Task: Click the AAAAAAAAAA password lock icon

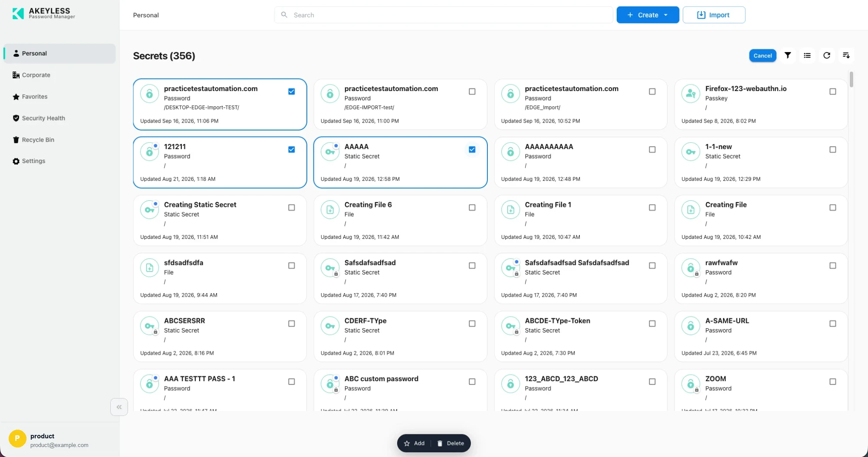Action: (x=510, y=151)
